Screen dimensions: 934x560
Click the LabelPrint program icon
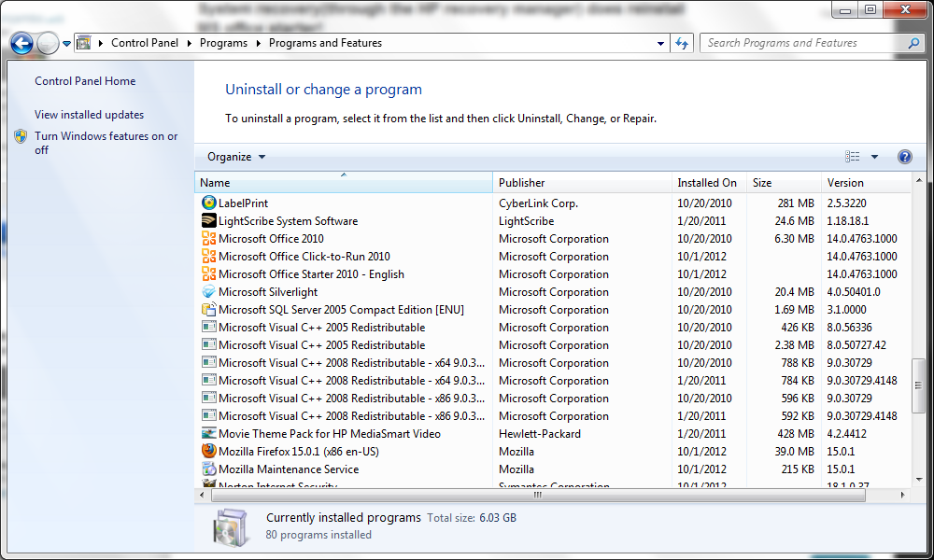click(x=208, y=203)
